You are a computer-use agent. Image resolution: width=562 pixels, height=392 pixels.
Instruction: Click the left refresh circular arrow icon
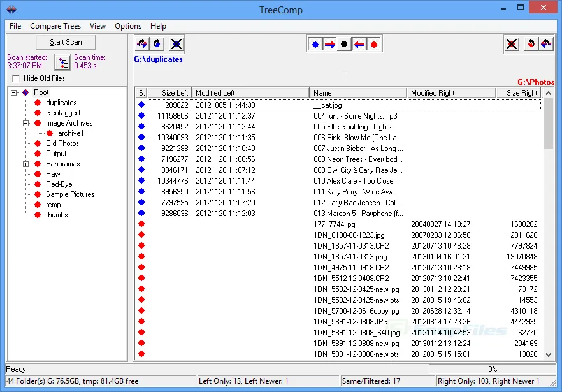click(157, 44)
